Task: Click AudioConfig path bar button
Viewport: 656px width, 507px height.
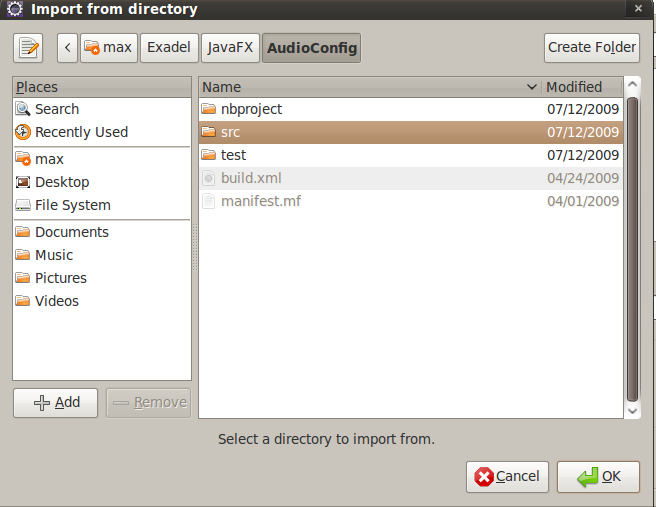Action: coord(311,47)
